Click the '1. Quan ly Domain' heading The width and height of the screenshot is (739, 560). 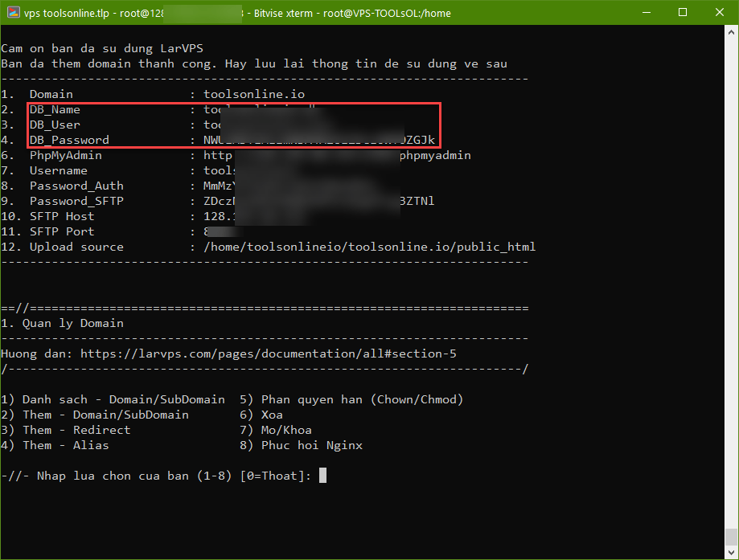tap(62, 323)
